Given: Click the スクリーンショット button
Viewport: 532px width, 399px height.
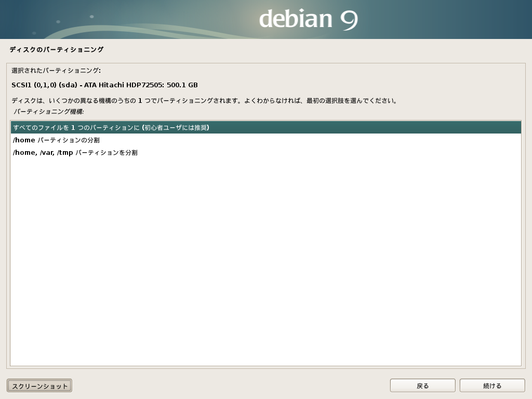Looking at the screenshot, I should pyautogui.click(x=39, y=386).
